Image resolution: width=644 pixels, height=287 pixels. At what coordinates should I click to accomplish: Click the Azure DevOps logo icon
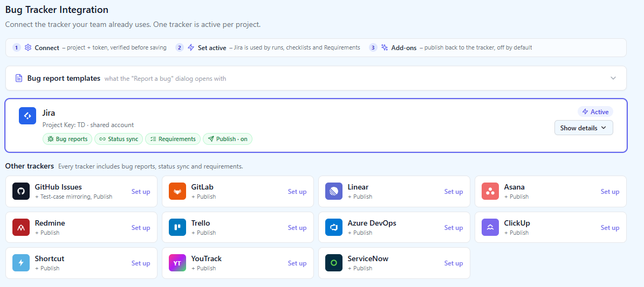[x=334, y=227]
